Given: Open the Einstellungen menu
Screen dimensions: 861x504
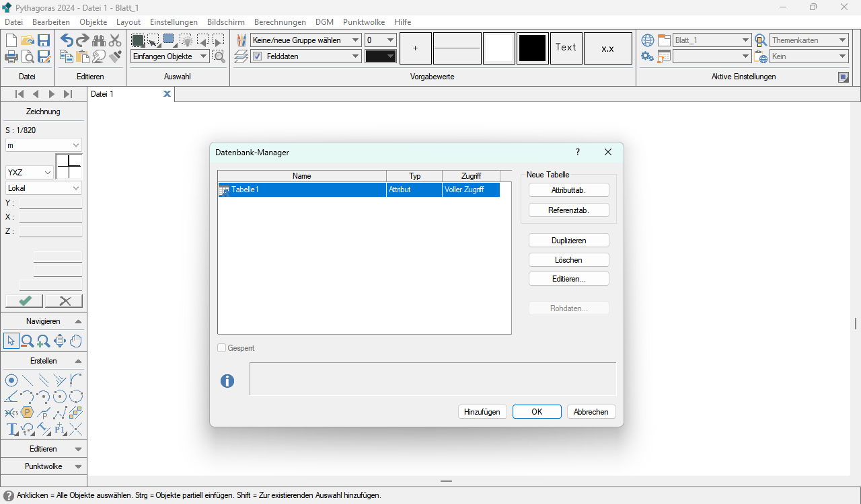Looking at the screenshot, I should [x=174, y=22].
